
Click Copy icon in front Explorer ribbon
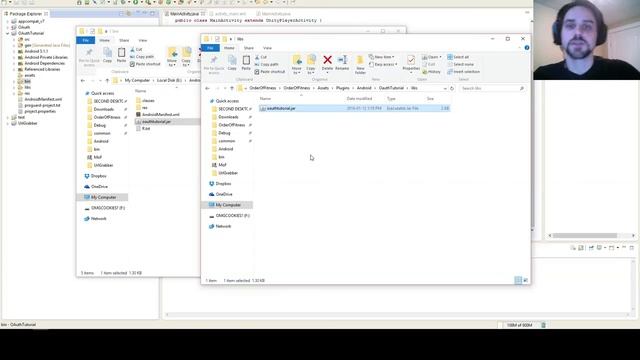click(232, 60)
